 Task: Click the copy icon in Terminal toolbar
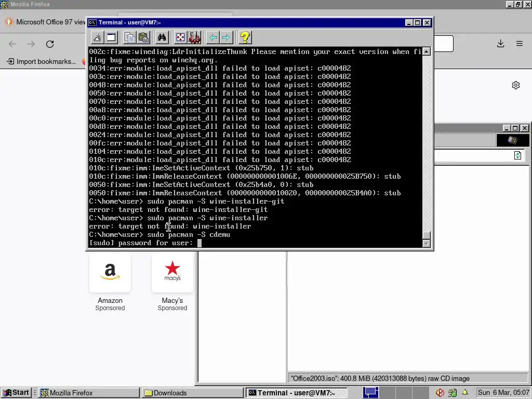(129, 37)
